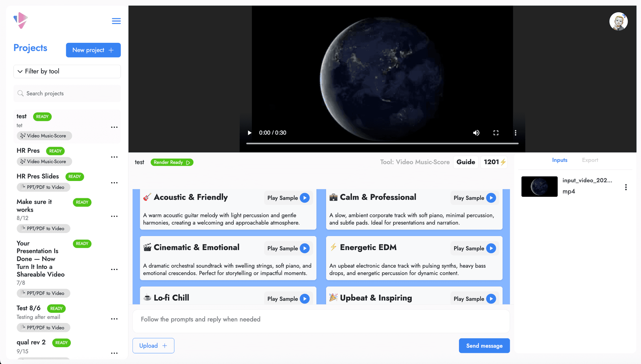
Task: Click the app logo in top left
Action: pos(21,21)
